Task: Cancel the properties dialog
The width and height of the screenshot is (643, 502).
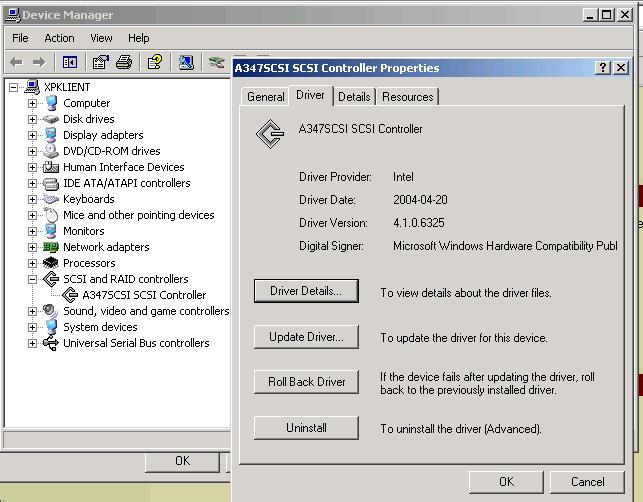Action: coord(587,482)
